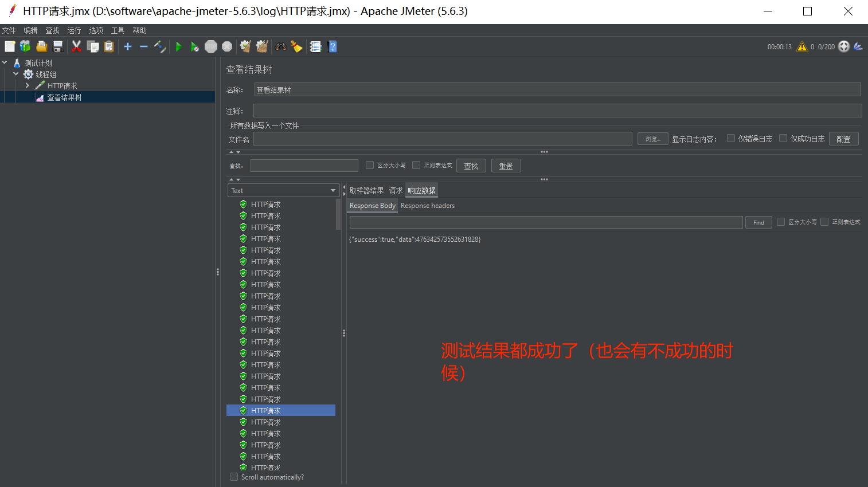Click the Stop test icon

tap(211, 46)
